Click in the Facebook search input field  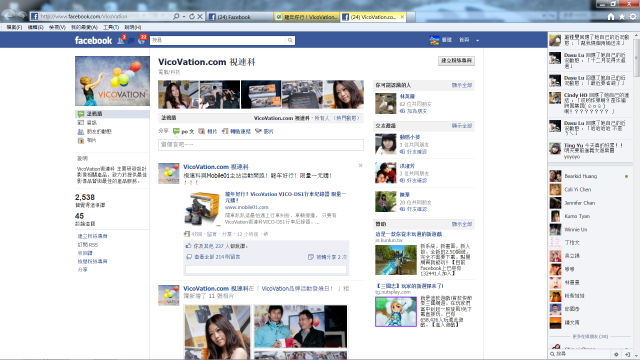click(218, 40)
